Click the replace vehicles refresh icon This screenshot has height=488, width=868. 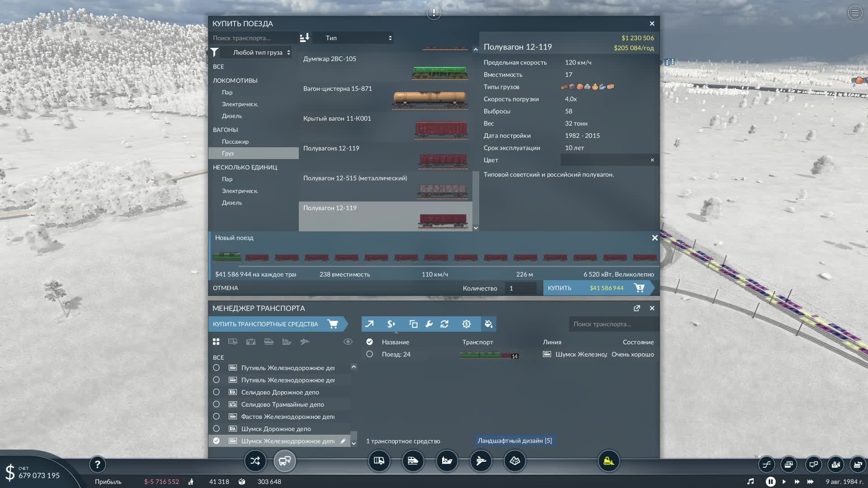(x=444, y=324)
